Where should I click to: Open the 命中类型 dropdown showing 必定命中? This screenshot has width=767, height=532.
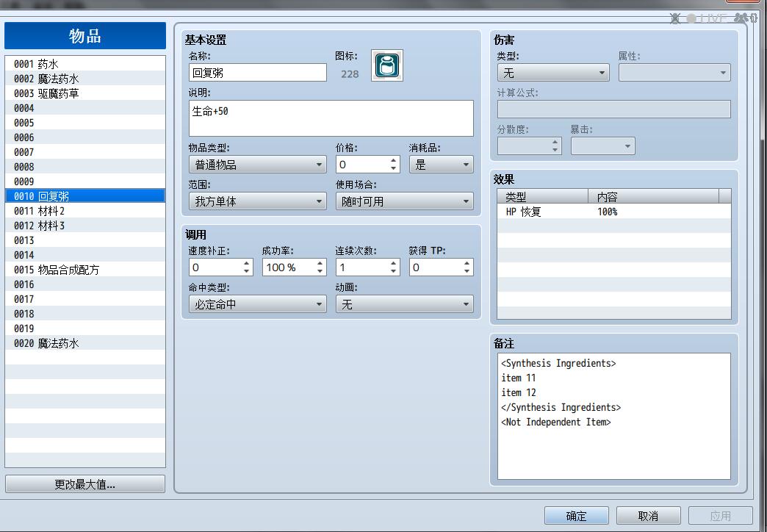257,304
